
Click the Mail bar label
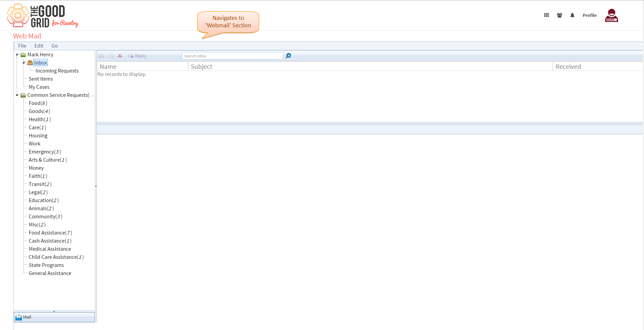point(27,317)
